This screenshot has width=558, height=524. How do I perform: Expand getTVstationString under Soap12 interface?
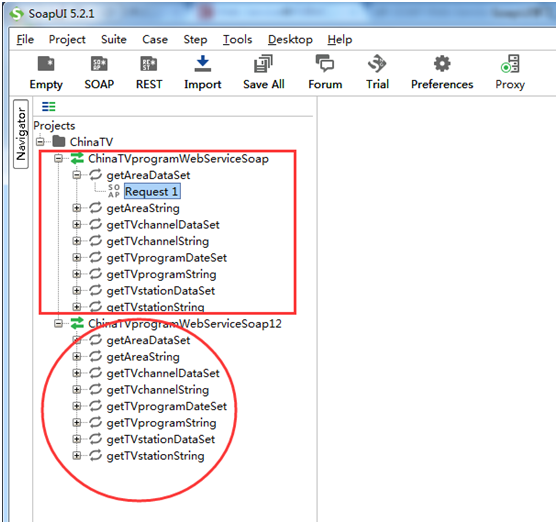coord(77,455)
